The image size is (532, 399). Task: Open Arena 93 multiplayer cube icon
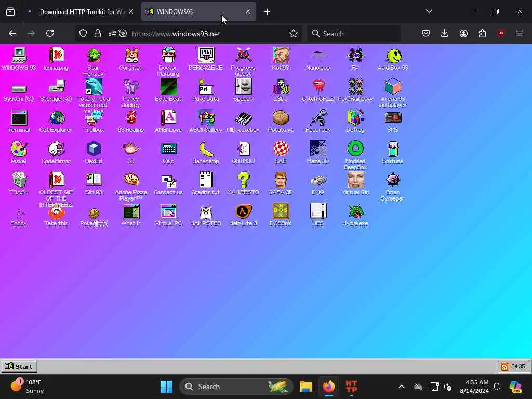(393, 87)
